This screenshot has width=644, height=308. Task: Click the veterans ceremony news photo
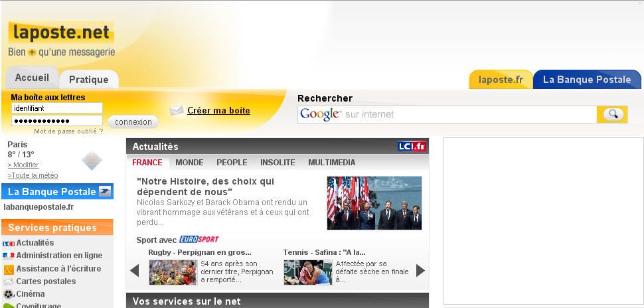[374, 203]
